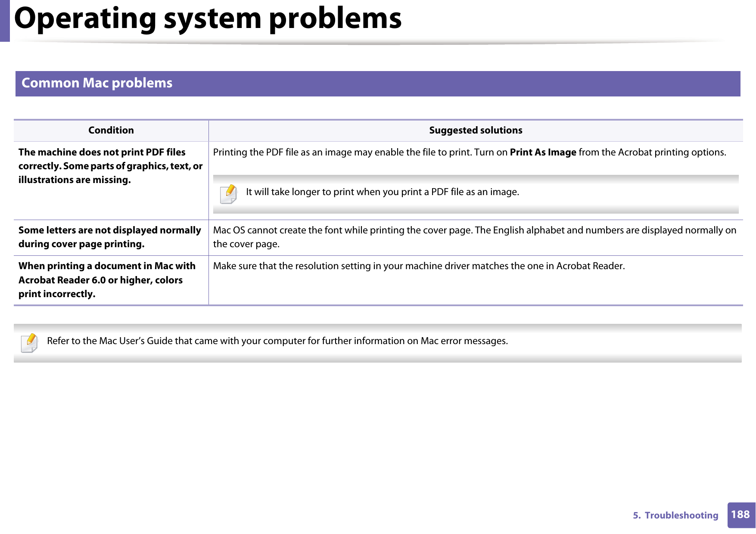Click the cover page solution text cell
Viewport: 756px width, 534px height.
click(474, 237)
